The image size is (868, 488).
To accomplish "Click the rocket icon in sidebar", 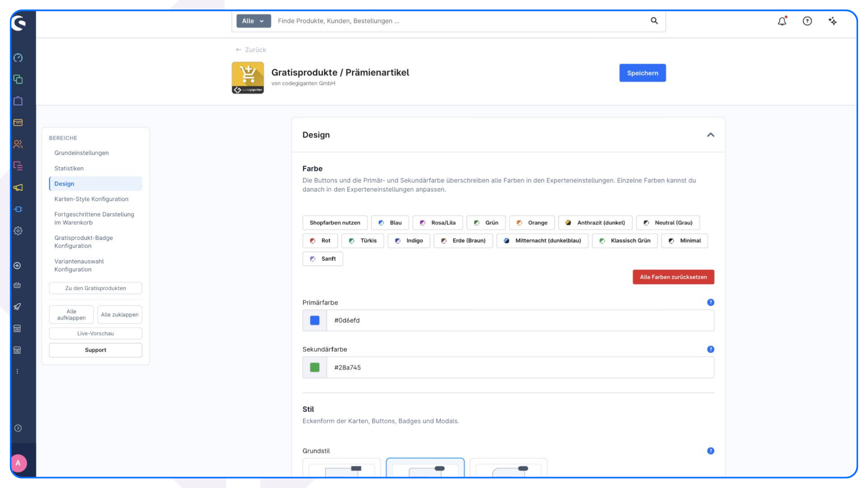I will (17, 307).
